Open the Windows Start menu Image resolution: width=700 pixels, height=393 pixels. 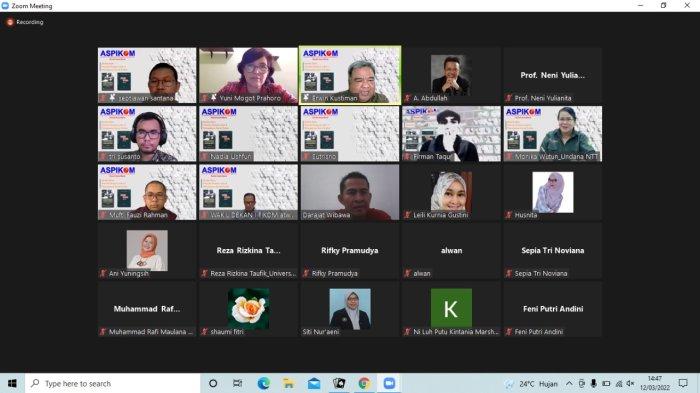12,383
